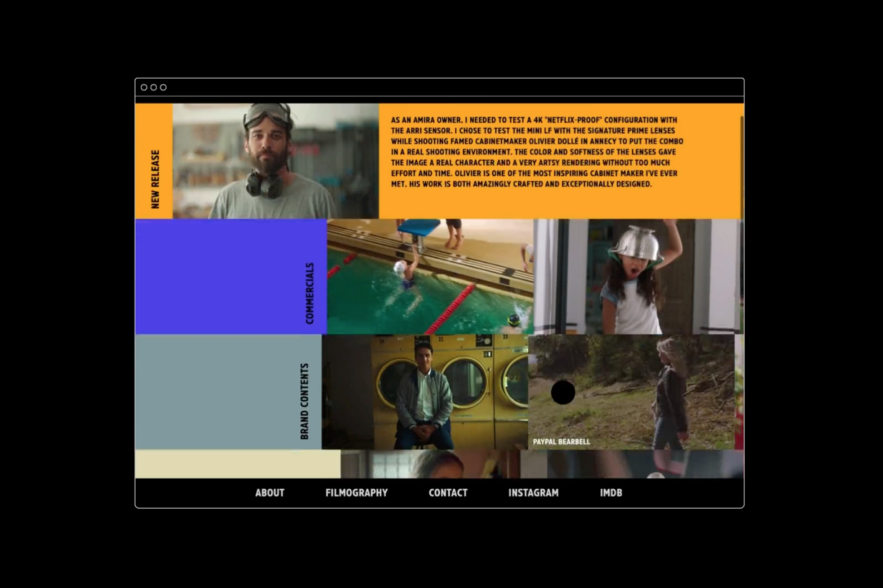This screenshot has width=883, height=588.
Task: Open the girl with colander helmet thumbnail
Action: tap(638, 277)
